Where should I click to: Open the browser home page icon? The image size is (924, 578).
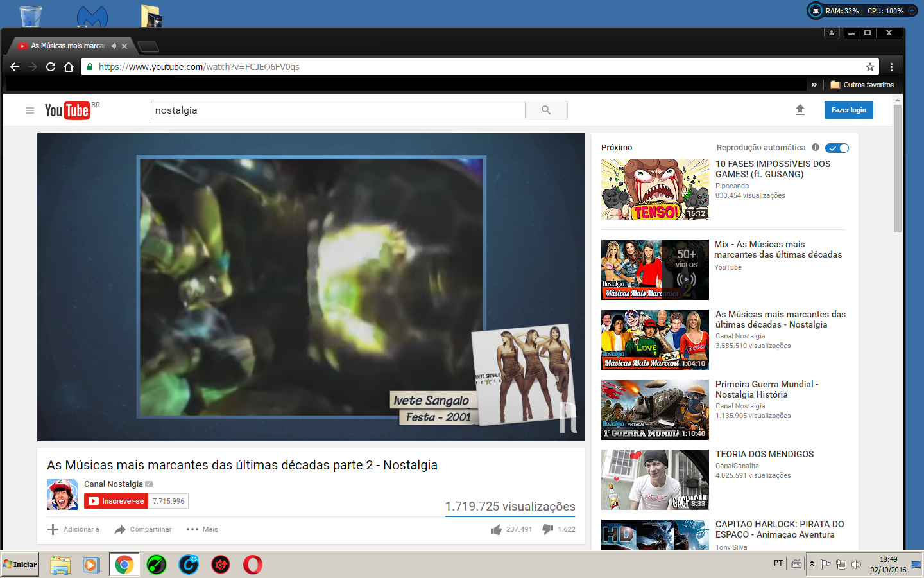click(x=69, y=67)
